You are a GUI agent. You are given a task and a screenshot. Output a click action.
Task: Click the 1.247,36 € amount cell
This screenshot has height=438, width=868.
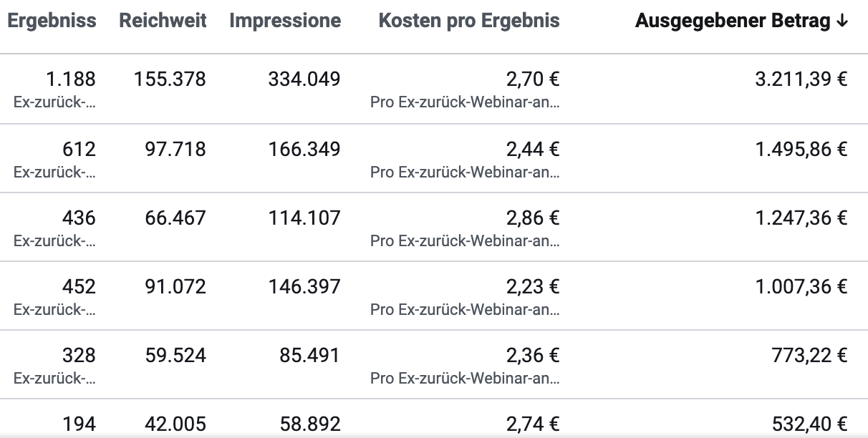tap(801, 218)
